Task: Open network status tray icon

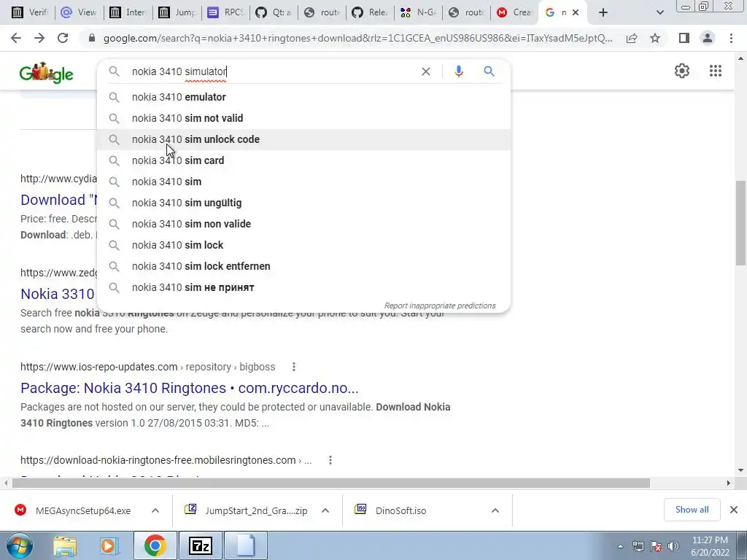Action: coord(638,546)
